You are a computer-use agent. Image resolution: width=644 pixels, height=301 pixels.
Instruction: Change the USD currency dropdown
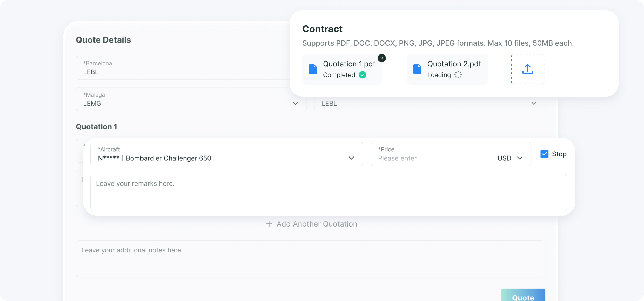point(510,158)
